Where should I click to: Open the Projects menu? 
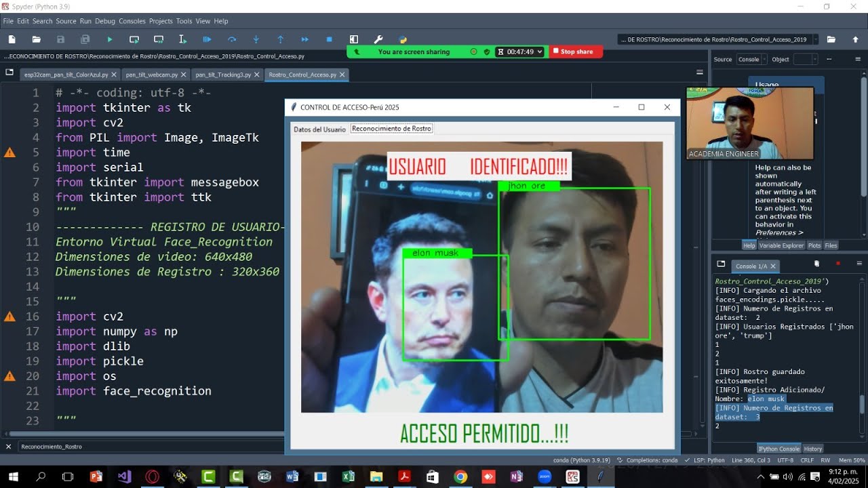click(161, 21)
